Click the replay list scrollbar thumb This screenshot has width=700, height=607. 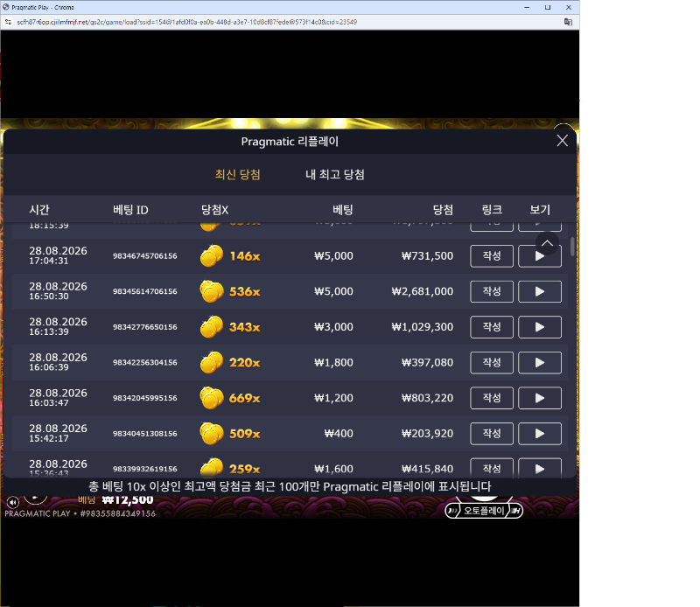pos(572,247)
